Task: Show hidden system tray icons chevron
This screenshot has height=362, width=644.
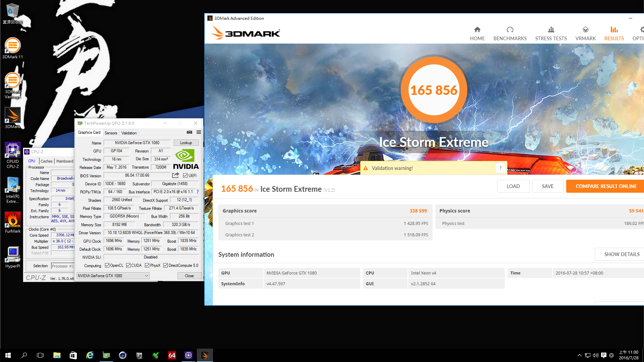Action: click(579, 355)
